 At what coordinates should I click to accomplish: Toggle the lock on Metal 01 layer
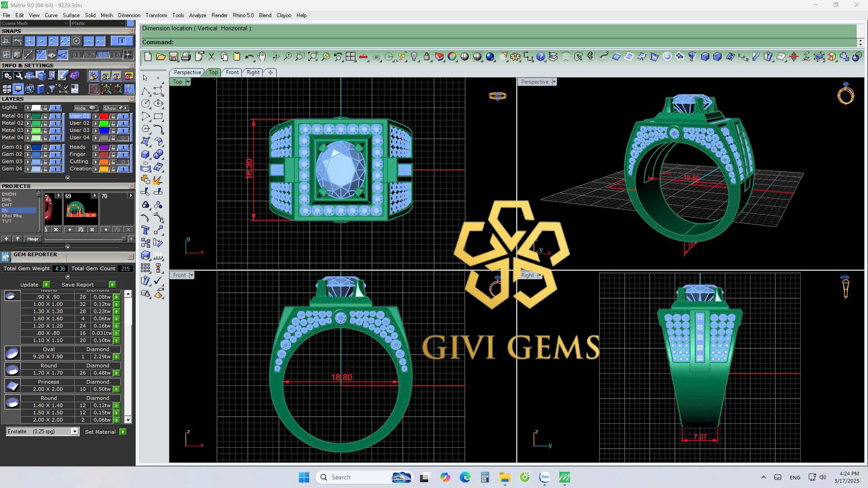[45, 116]
